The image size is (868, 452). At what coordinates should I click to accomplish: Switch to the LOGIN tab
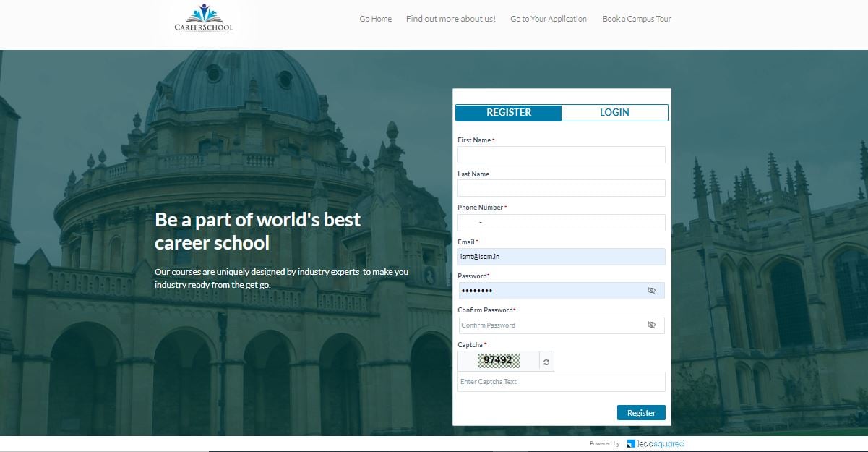point(614,113)
